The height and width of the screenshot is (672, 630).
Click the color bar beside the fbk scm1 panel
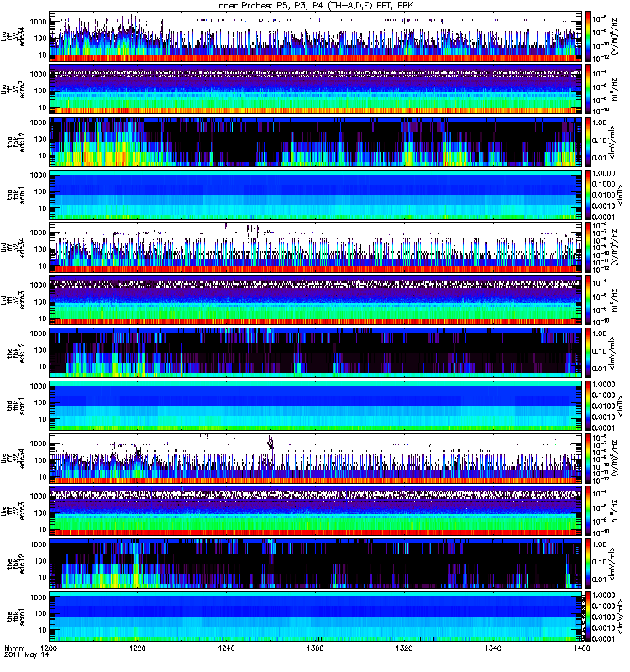tap(588, 617)
